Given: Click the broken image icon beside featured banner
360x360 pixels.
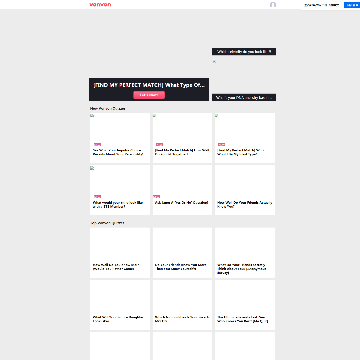Looking at the screenshot, I should [214, 61].
